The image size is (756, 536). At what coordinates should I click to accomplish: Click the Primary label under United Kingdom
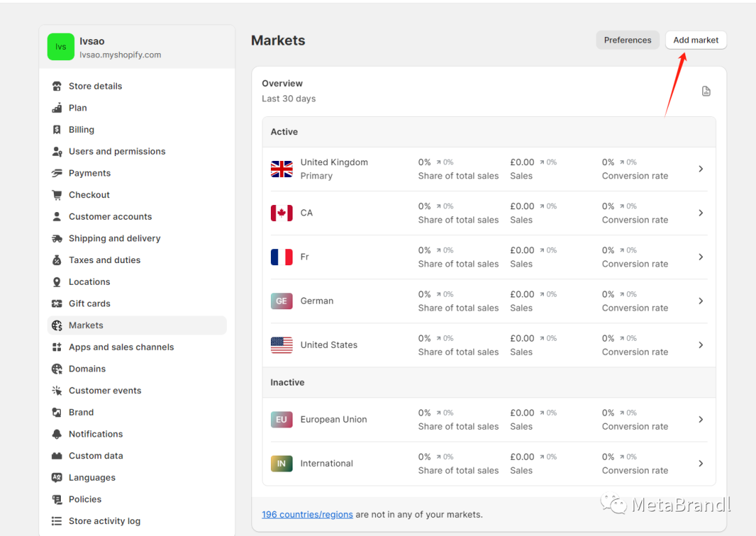pyautogui.click(x=316, y=176)
